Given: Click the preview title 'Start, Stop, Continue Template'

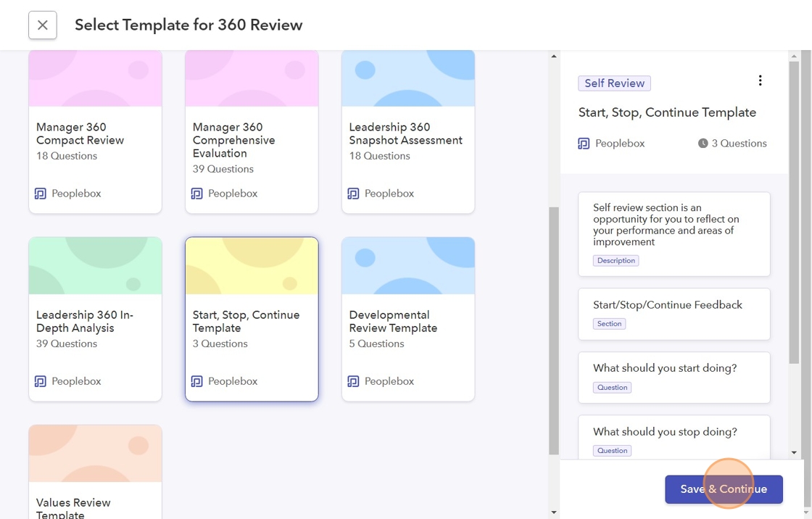Looking at the screenshot, I should [667, 112].
